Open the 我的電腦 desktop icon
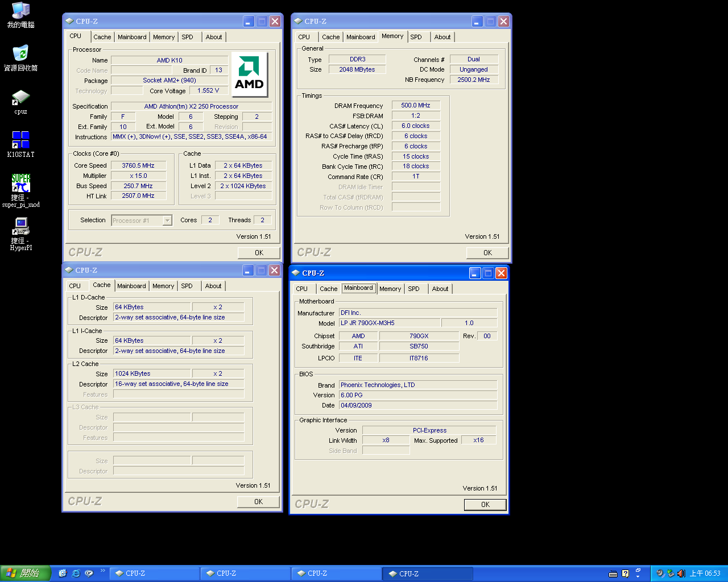This screenshot has width=728, height=582. (x=21, y=15)
